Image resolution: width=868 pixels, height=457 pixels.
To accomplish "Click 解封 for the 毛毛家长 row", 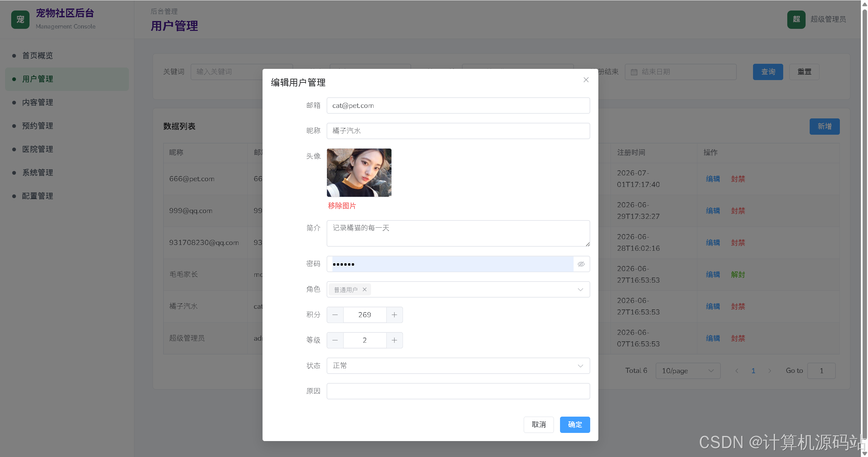I will pos(738,275).
